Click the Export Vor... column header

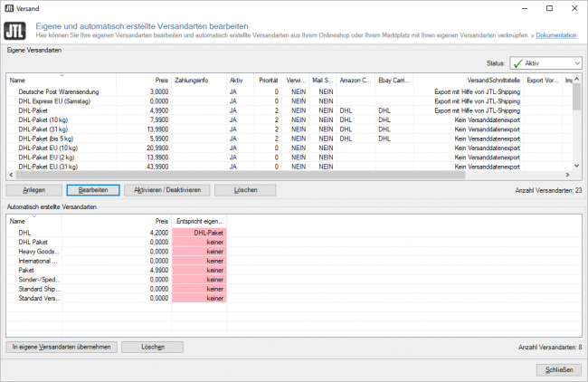pos(543,81)
